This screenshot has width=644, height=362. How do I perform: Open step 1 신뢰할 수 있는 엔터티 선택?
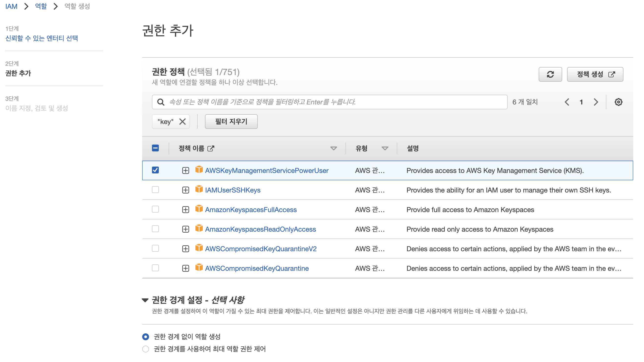pos(42,38)
